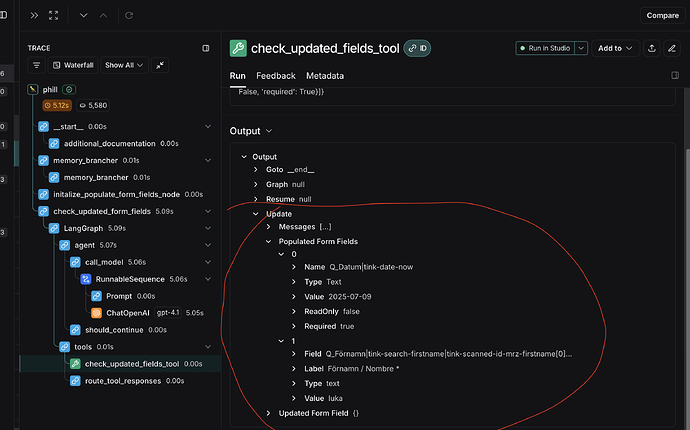Click the collapse trace tree icon
This screenshot has height=430, width=690.
161,65
